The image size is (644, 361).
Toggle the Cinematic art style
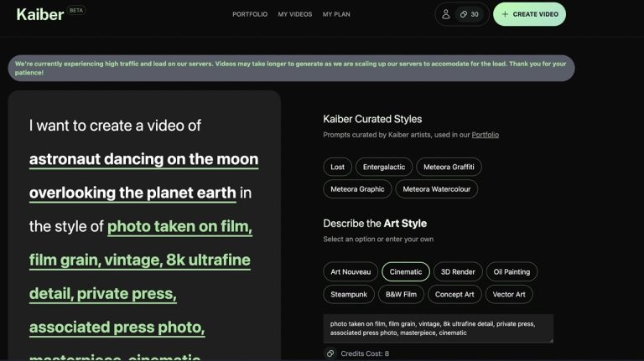pyautogui.click(x=406, y=271)
